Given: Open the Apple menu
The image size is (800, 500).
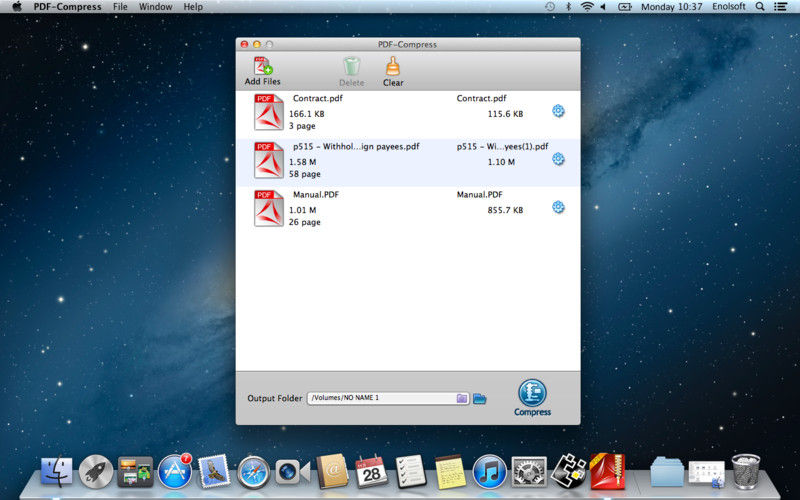Looking at the screenshot, I should (x=17, y=7).
